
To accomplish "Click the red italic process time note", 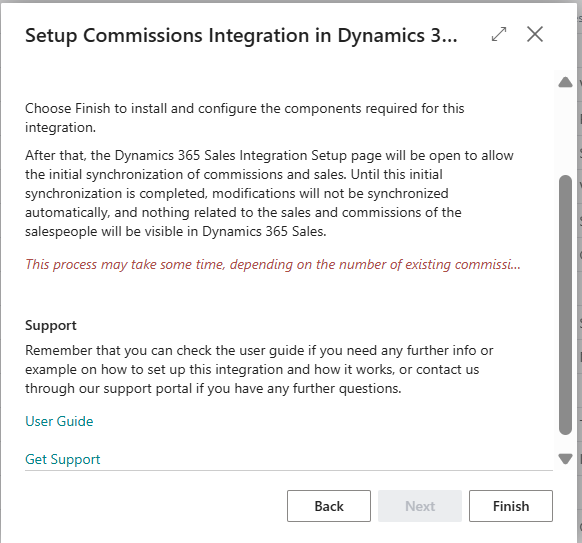I will pos(273,265).
